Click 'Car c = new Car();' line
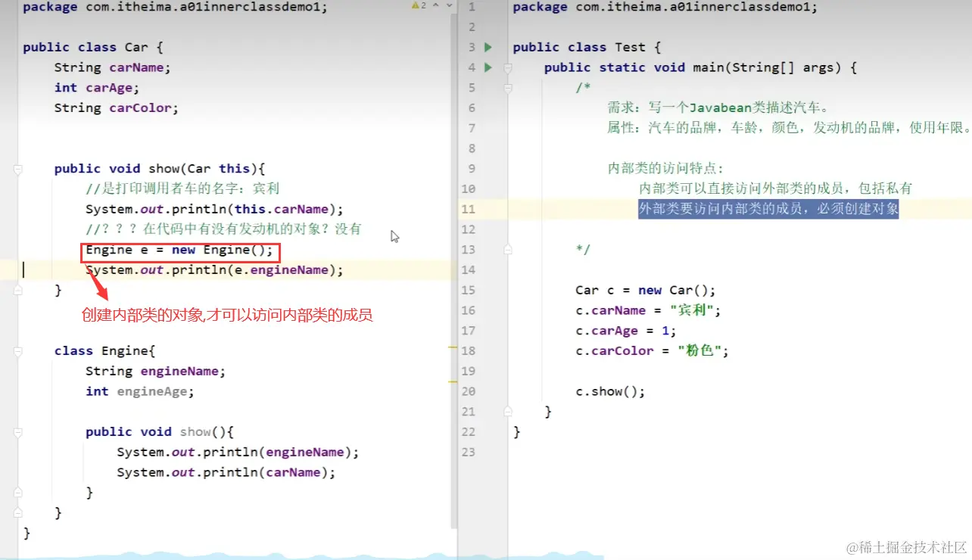Viewport: 972px width, 560px height. [645, 290]
